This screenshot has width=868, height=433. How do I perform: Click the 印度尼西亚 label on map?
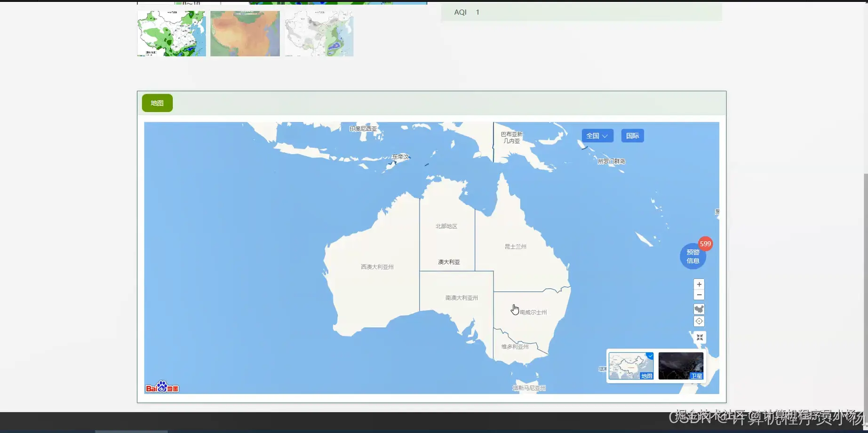coord(363,128)
